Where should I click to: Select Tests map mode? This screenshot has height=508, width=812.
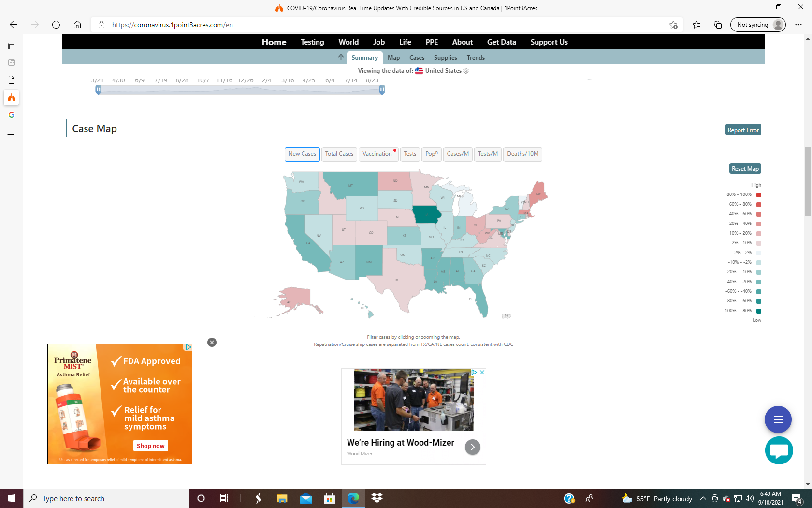[x=410, y=154]
